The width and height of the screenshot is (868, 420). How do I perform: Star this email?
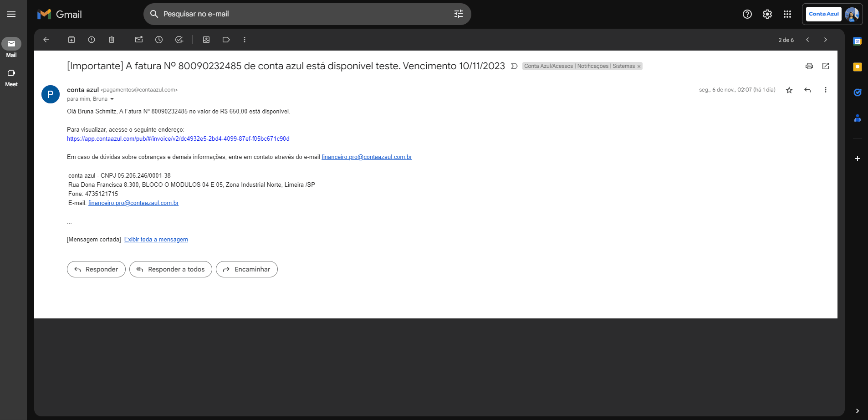(x=789, y=90)
